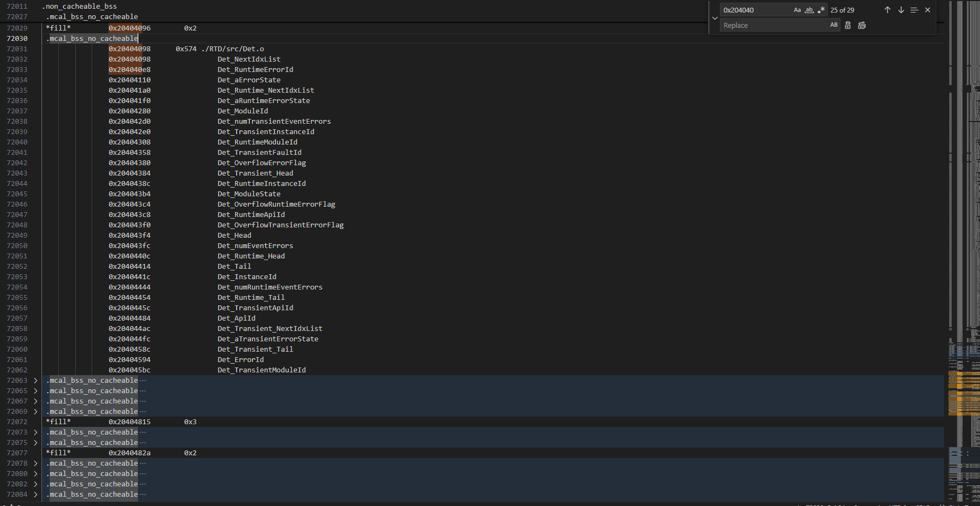Click the Det_aTransientErrorState symbol

coord(268,339)
